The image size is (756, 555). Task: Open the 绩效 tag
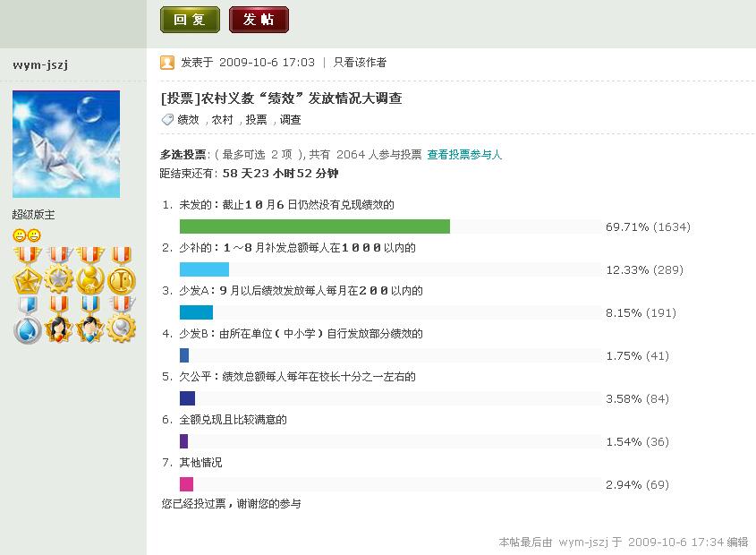(188, 120)
